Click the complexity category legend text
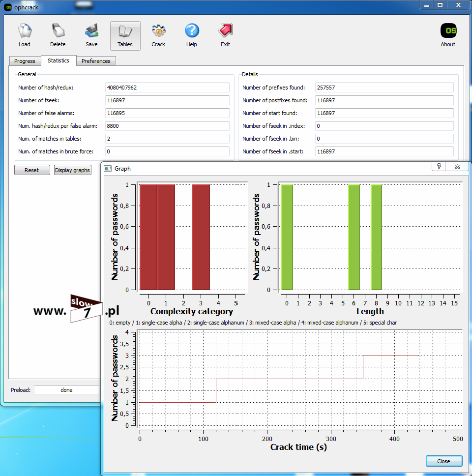The height and width of the screenshot is (476, 472). tap(253, 323)
